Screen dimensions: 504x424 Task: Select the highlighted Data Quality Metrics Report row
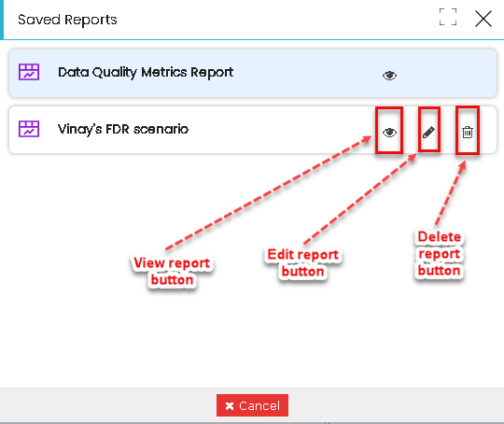coord(253,74)
